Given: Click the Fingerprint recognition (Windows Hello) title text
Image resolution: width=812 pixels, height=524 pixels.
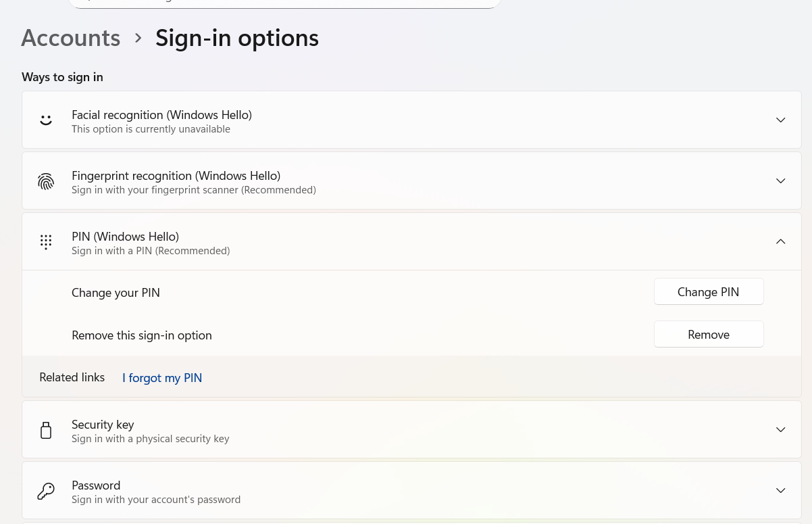Looking at the screenshot, I should pos(176,176).
